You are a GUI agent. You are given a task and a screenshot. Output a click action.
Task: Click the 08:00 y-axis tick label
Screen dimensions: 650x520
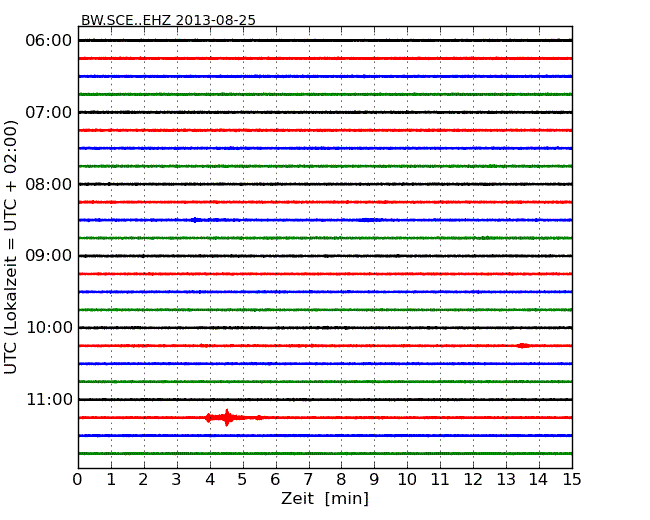pos(48,184)
